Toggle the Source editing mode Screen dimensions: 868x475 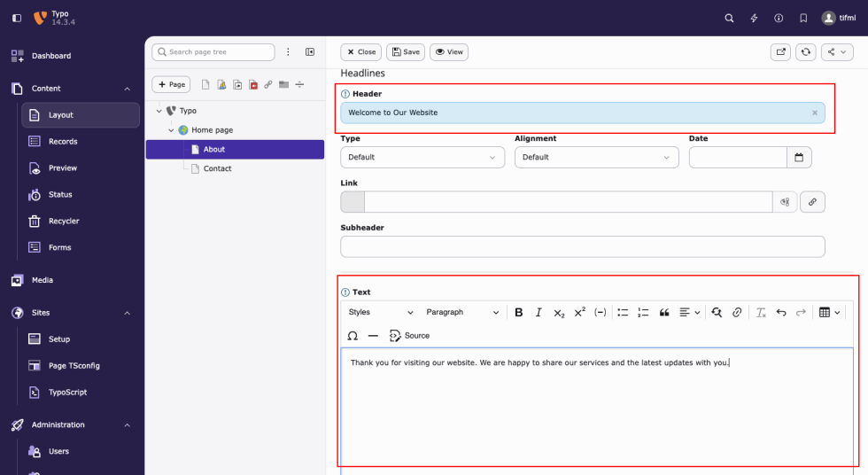click(x=409, y=336)
